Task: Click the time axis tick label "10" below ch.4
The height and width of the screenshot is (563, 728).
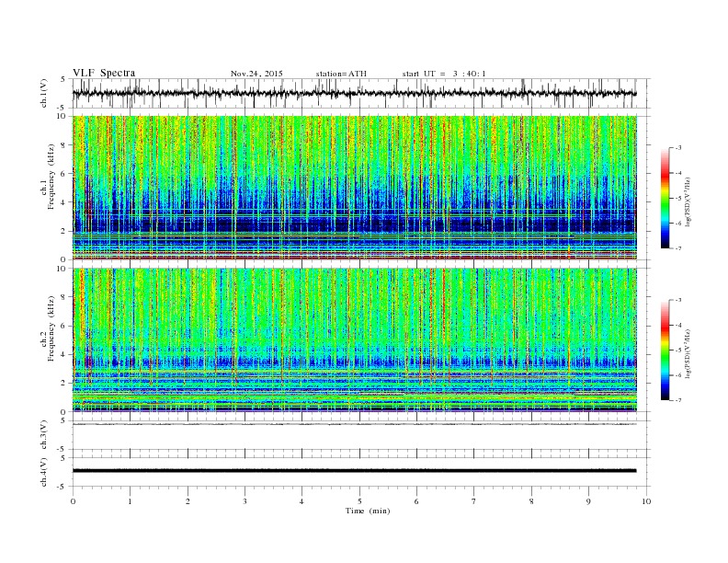Action: pos(646,501)
